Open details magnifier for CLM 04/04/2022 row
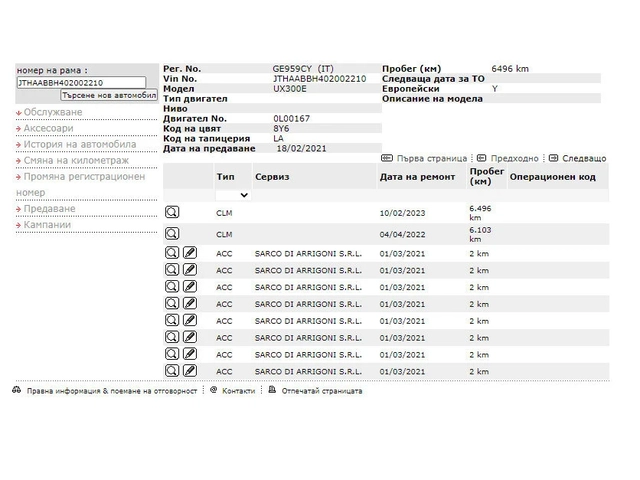640x480 pixels. (172, 233)
